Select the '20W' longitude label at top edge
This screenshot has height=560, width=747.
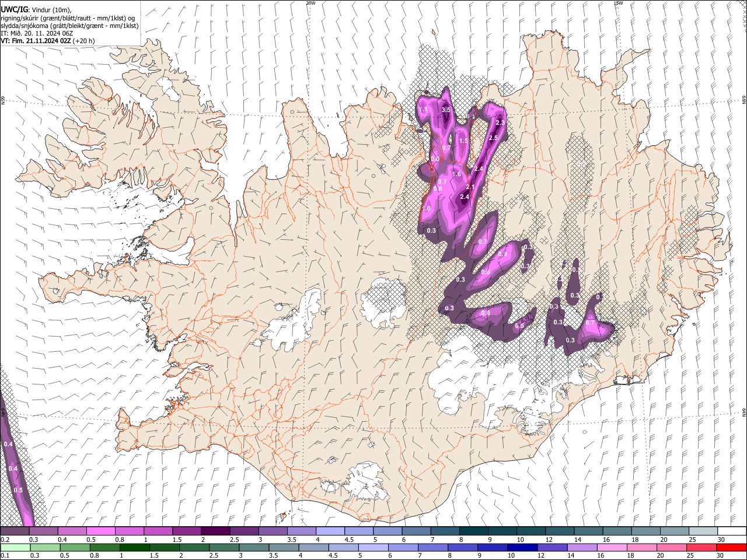[310, 3]
